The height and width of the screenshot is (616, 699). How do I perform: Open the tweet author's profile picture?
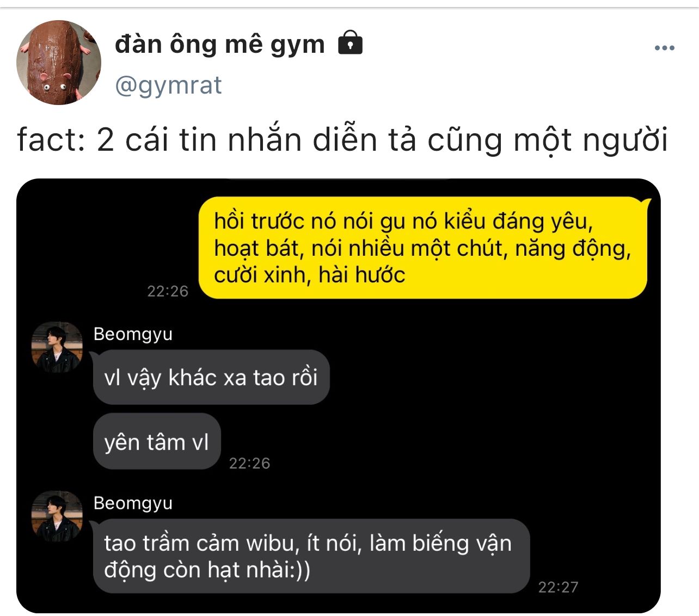59,62
